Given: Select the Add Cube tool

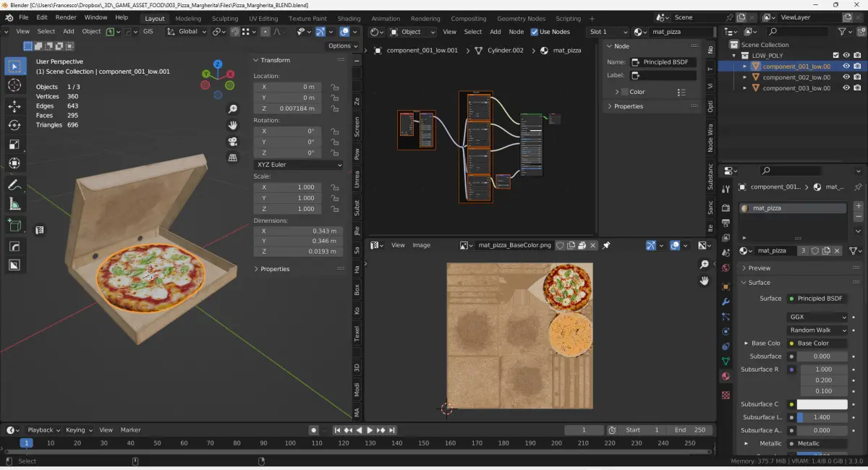Looking at the screenshot, I should 14,226.
